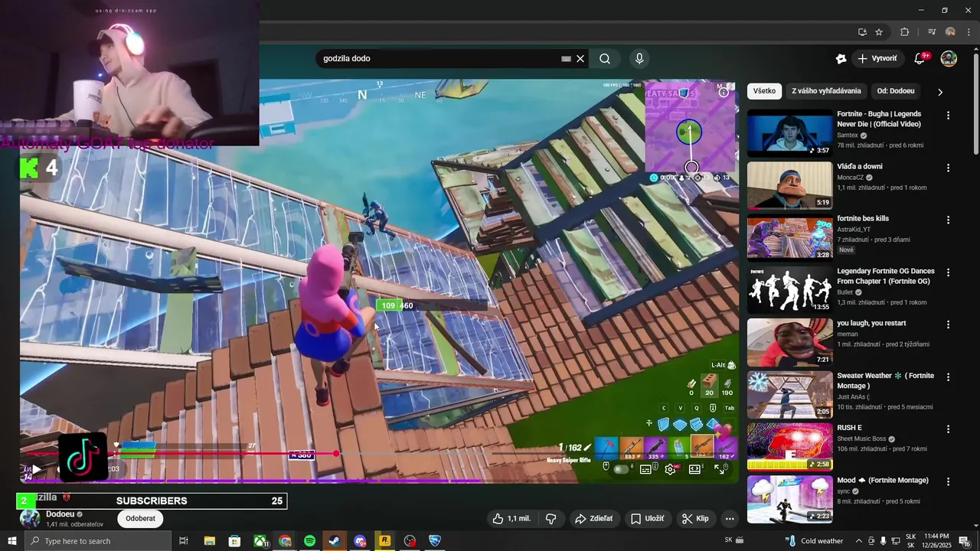Click the Odoberať subscribe button
Screen dimensions: 980x551
pos(141,518)
